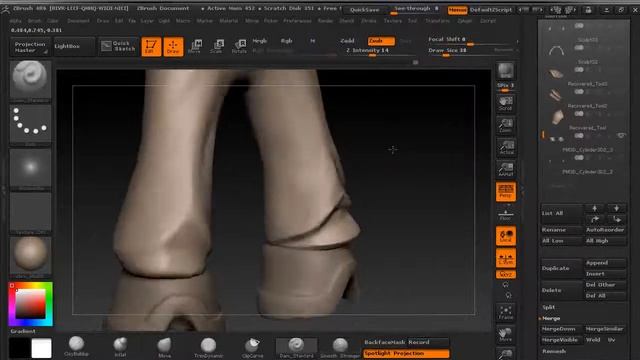640x360 pixels.
Task: Select the Dam_Standard brush
Action: point(296,347)
